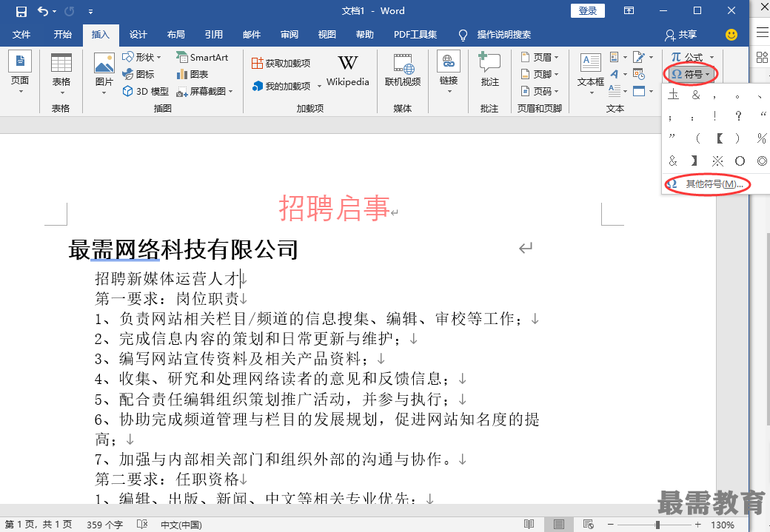
Task: Click the 图标 icons button
Action: tap(138, 74)
